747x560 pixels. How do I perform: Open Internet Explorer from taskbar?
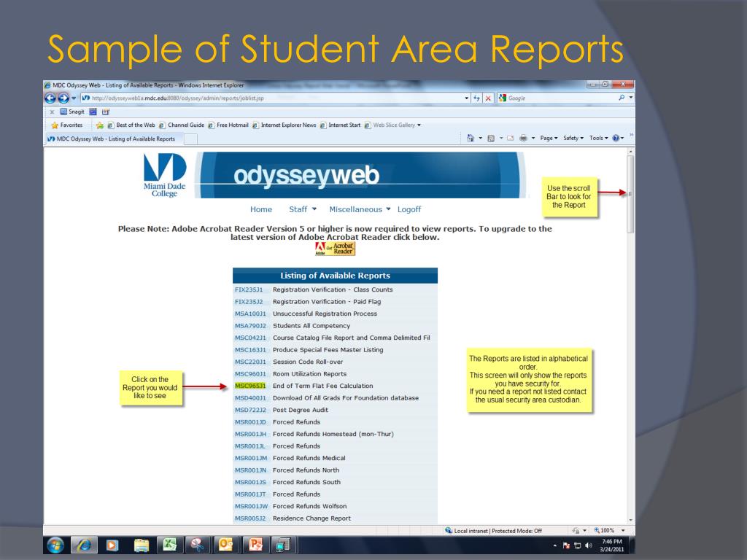(x=85, y=545)
